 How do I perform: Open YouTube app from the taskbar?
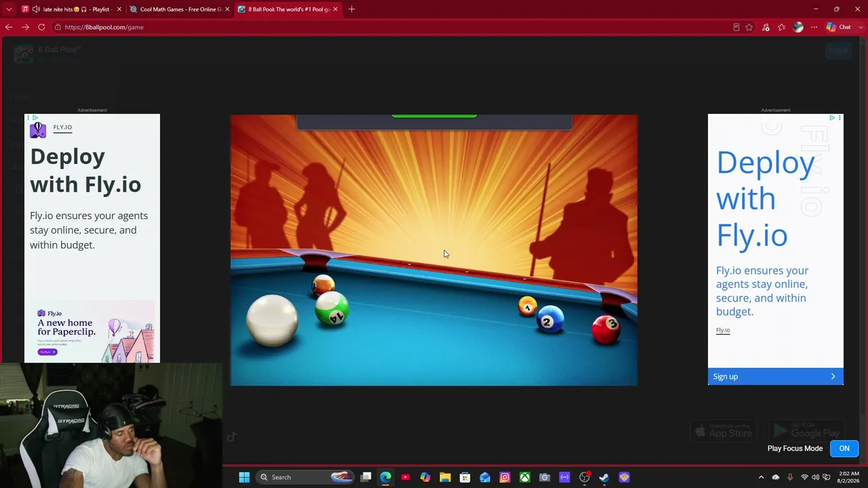tap(406, 477)
